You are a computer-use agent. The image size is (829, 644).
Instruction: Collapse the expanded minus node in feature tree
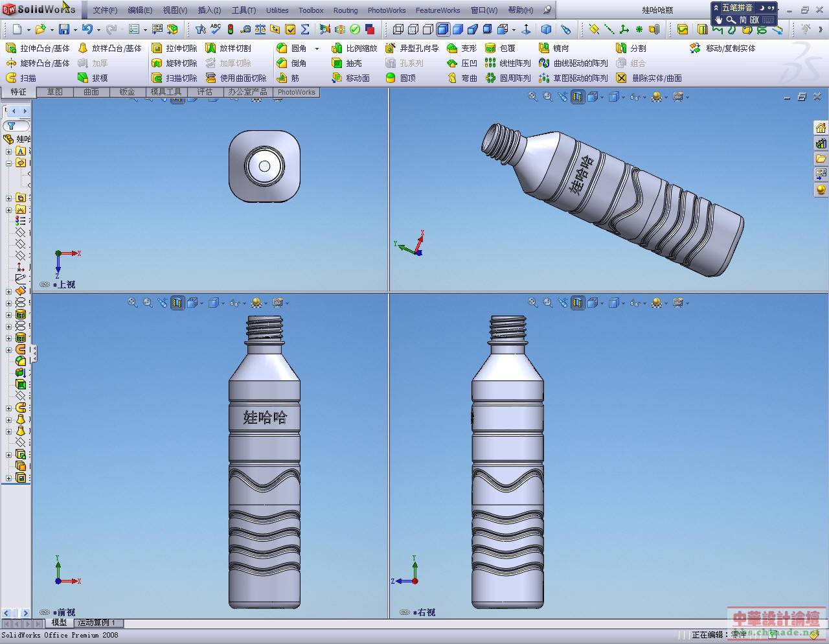(x=8, y=163)
